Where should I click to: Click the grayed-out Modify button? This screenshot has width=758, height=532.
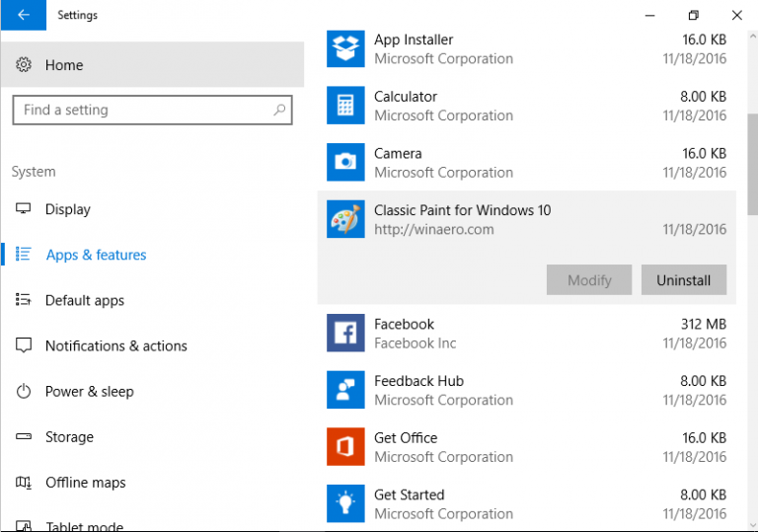click(x=589, y=280)
